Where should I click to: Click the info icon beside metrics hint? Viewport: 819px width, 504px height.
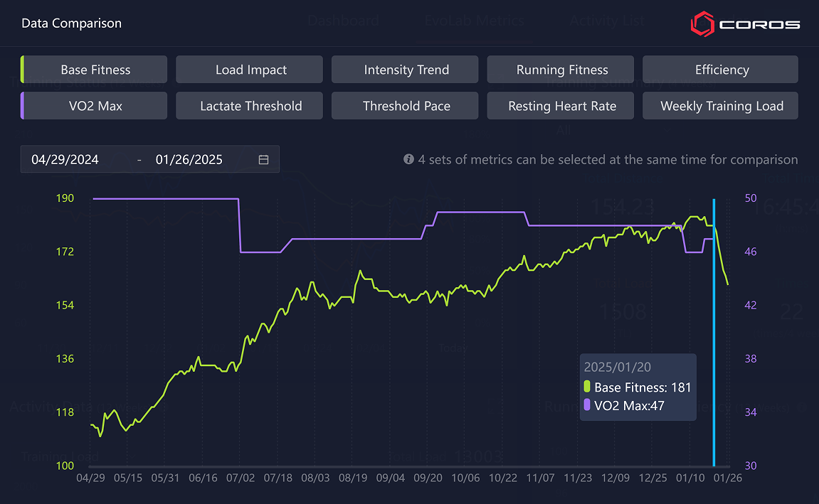[408, 160]
